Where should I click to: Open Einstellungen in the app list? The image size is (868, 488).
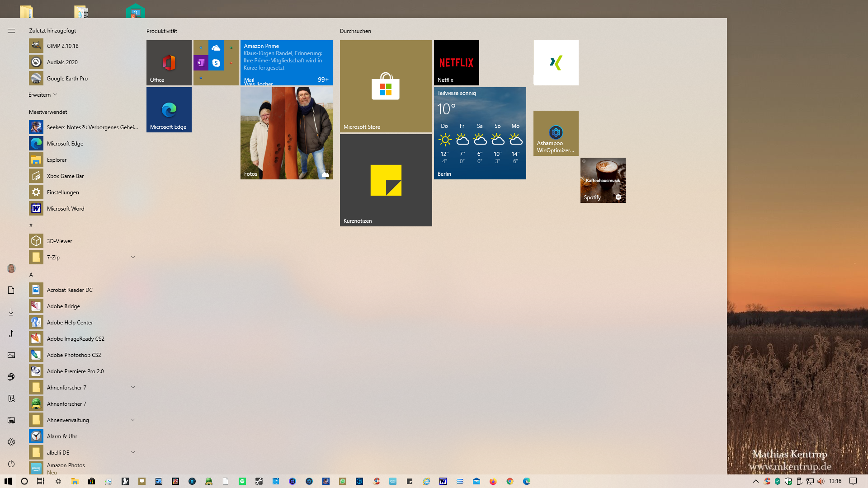click(x=84, y=192)
